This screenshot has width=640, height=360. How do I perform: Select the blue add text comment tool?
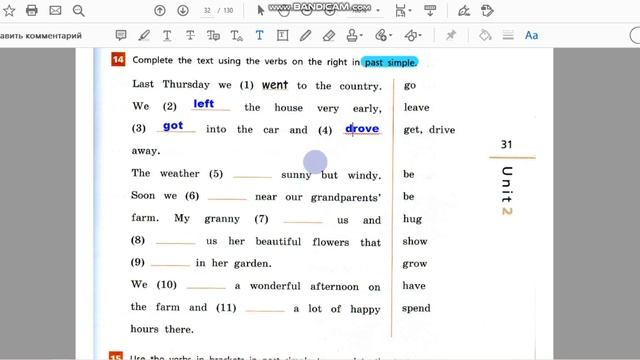coord(259,36)
